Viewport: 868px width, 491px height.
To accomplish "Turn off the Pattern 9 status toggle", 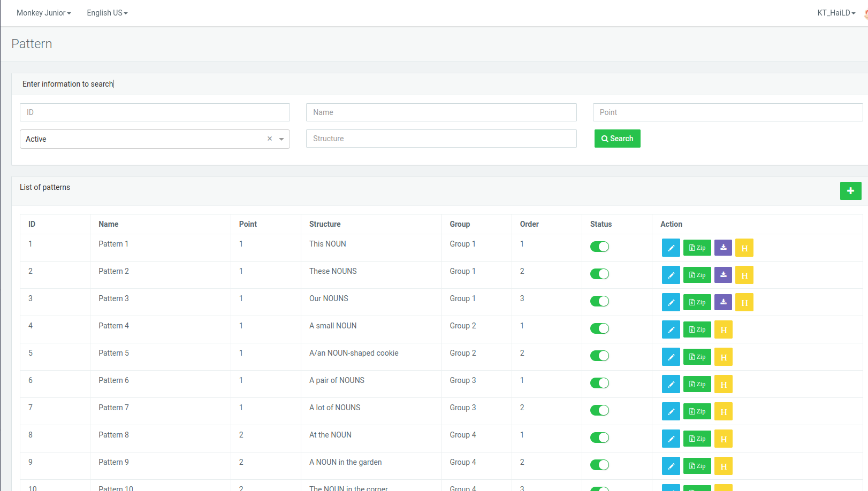I will pos(599,465).
